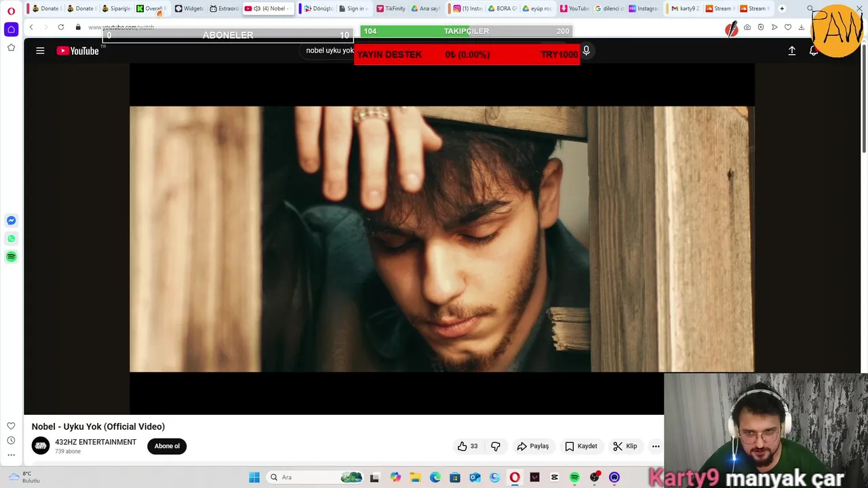The height and width of the screenshot is (488, 868).
Task: Open the weather widget showing 8°C Bulutlu
Action: tap(24, 477)
